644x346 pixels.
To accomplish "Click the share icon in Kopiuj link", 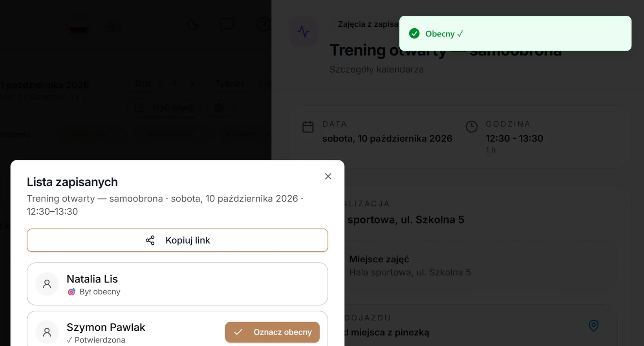I will click(150, 240).
